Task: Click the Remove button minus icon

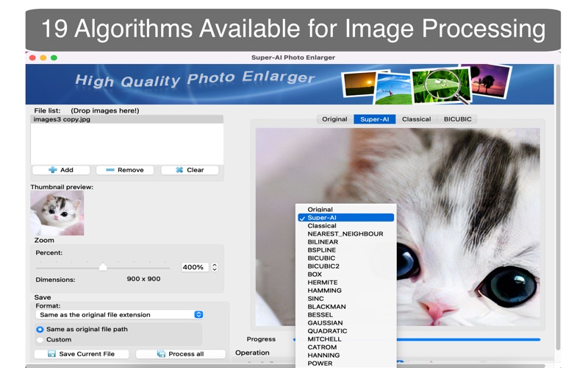Action: pyautogui.click(x=110, y=170)
